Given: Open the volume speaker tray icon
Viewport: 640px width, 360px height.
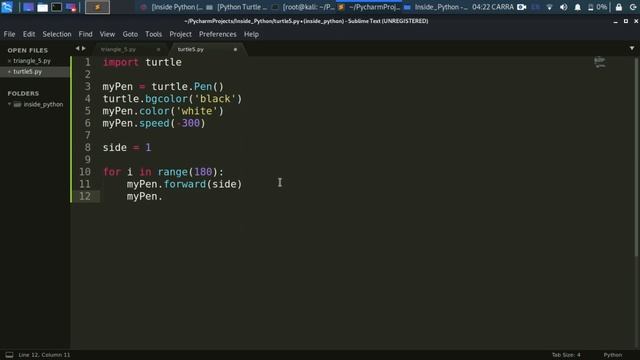Looking at the screenshot, I should tap(563, 7).
